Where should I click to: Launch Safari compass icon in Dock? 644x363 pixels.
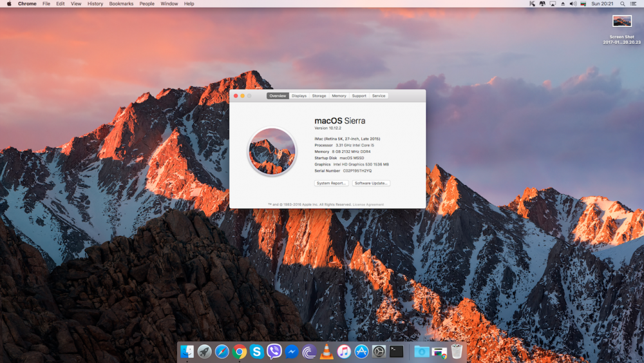pos(222,351)
